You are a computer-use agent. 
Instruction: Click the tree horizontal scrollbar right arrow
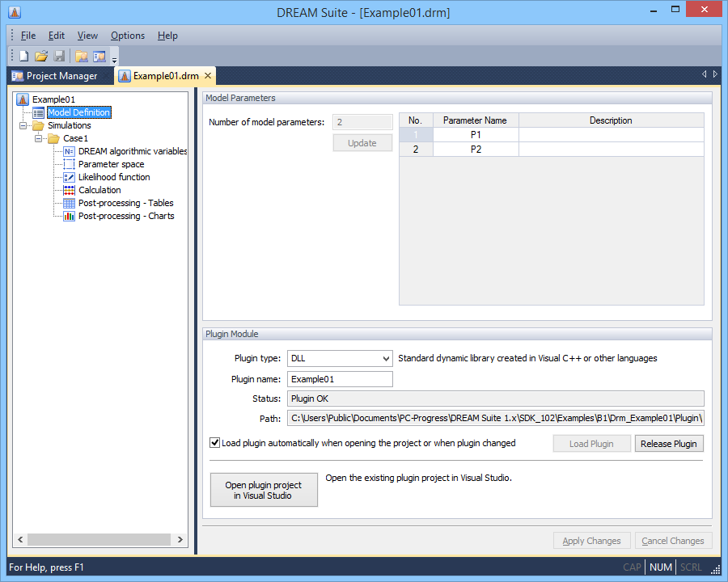click(180, 539)
